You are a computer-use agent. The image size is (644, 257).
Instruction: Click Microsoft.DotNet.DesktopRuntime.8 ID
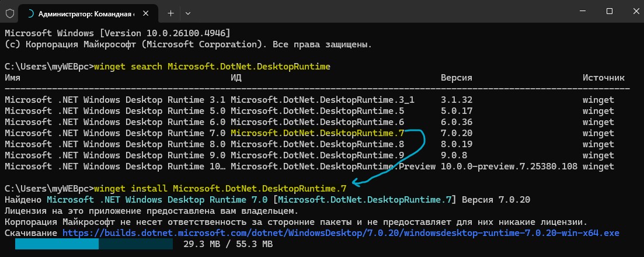click(x=318, y=144)
